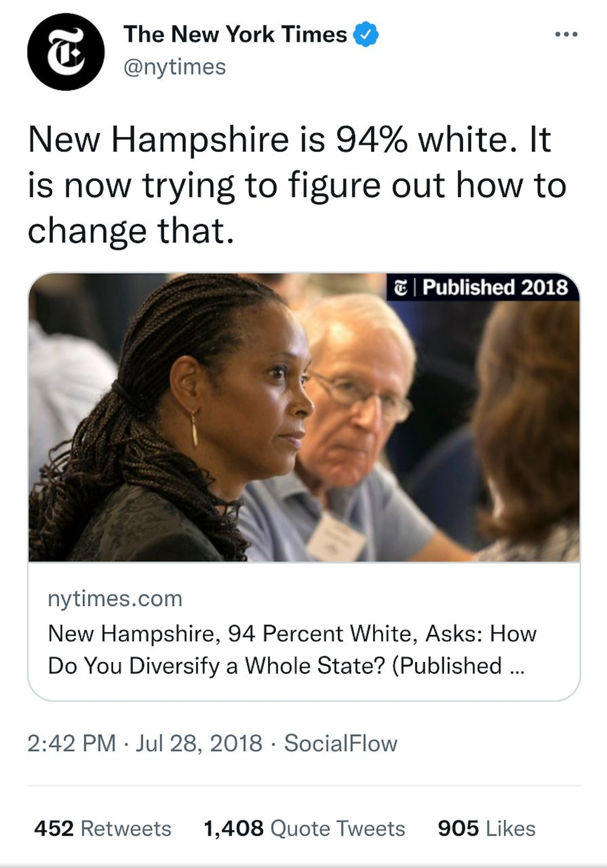
Task: Click the small Times logo on photo badge
Action: [400, 287]
